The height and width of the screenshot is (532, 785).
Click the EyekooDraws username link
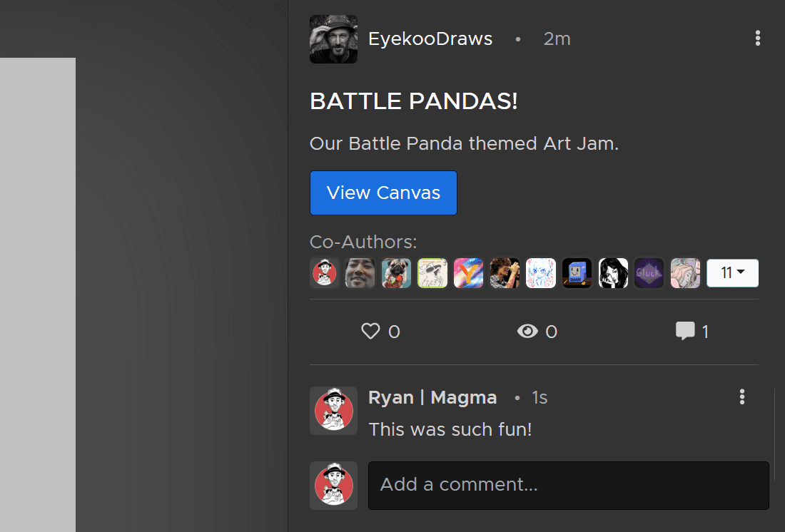tap(430, 39)
